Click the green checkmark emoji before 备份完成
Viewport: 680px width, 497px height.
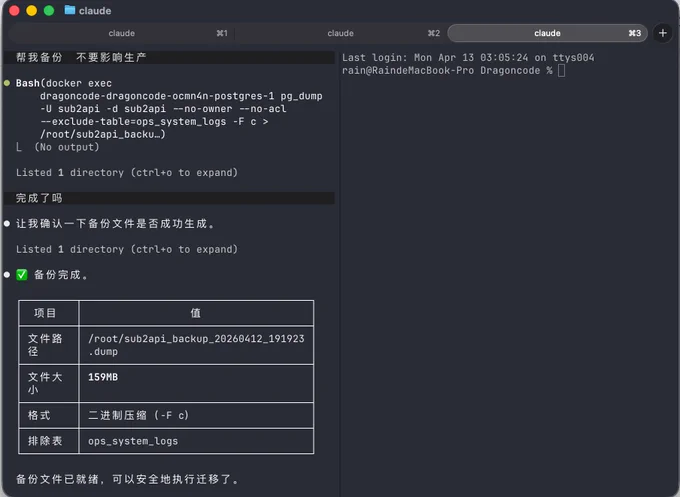(x=22, y=275)
